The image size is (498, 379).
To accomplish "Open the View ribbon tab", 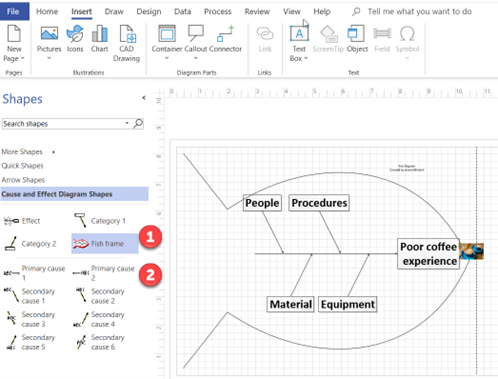I will pos(292,11).
